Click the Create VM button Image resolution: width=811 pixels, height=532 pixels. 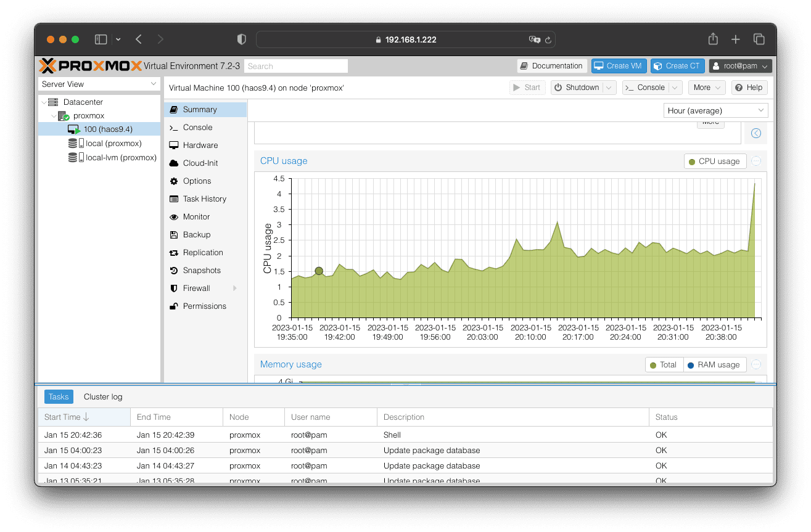pyautogui.click(x=618, y=66)
